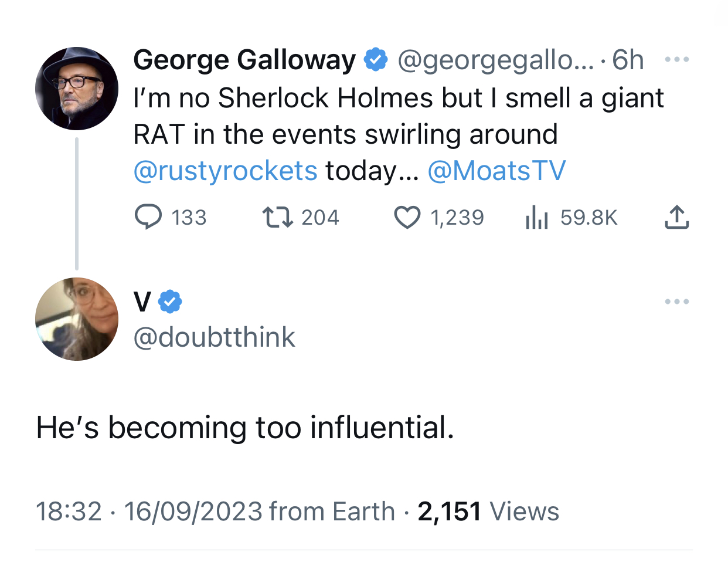This screenshot has height=562, width=728.
Task: Click George Galloway's verified blue badge
Action: [376, 60]
